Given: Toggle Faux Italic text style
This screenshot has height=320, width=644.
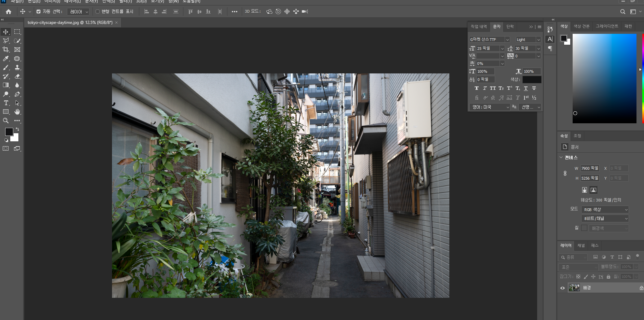Looking at the screenshot, I should point(485,88).
